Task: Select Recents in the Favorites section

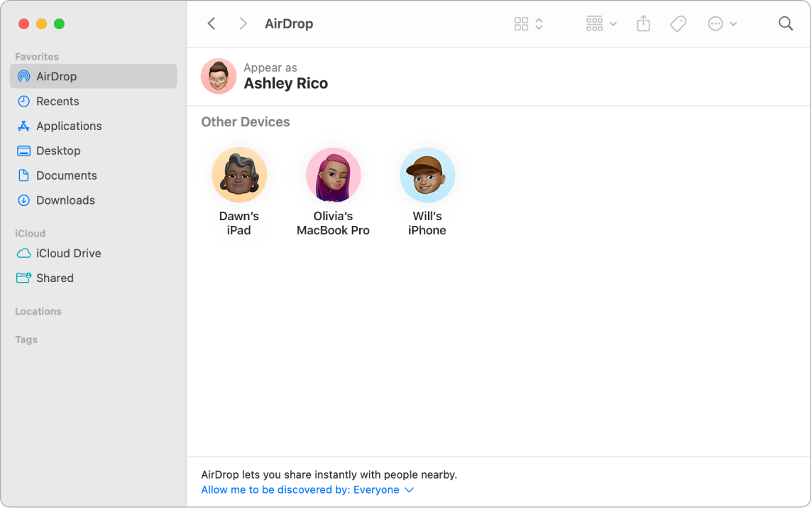Action: (57, 101)
